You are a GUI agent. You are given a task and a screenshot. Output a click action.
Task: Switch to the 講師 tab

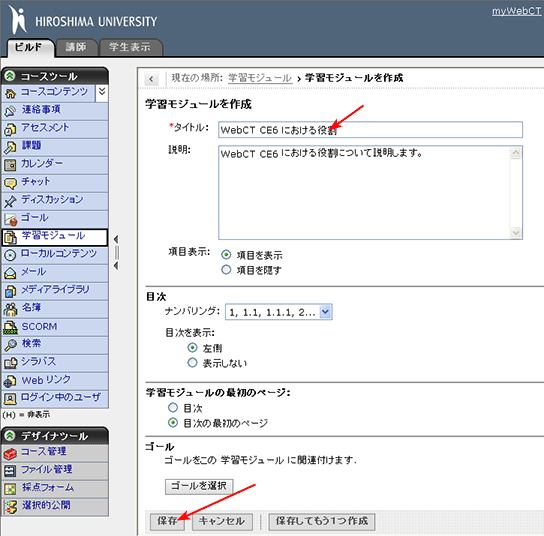(x=76, y=47)
